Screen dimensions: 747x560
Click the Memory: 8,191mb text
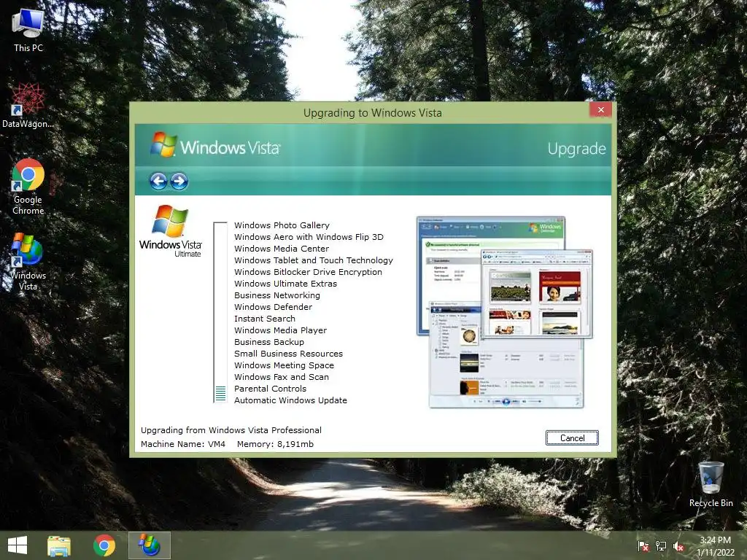(275, 444)
